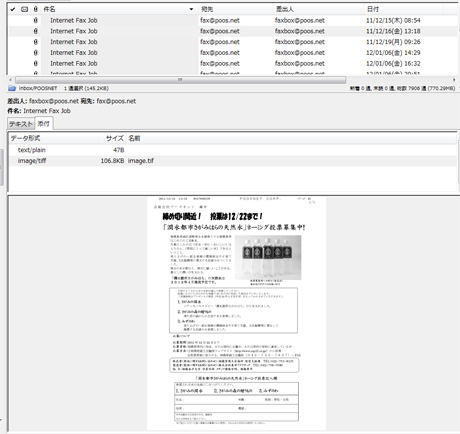Click fax@poos.net recipient in the 08:54 row
This screenshot has height=434, width=460.
(220, 20)
